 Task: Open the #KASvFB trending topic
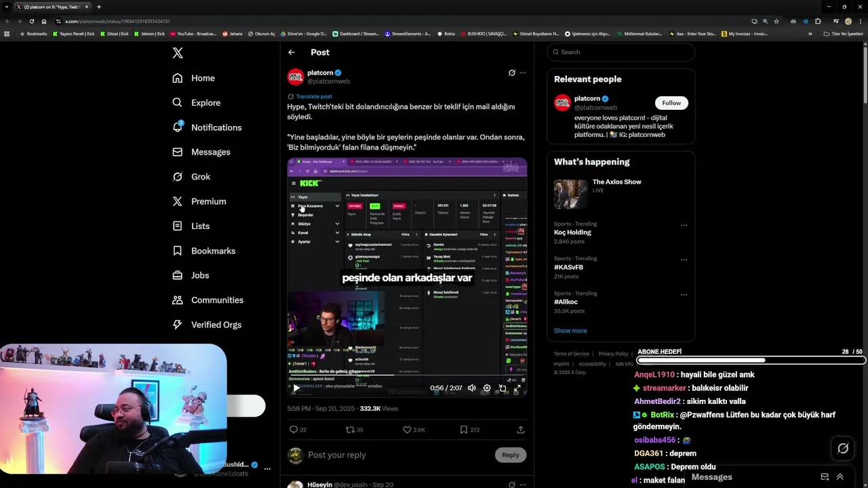(568, 267)
